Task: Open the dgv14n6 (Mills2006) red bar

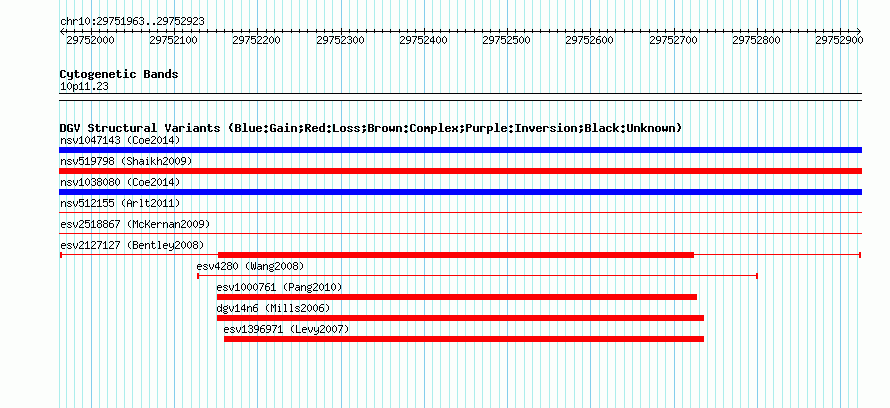Action: pos(460,318)
